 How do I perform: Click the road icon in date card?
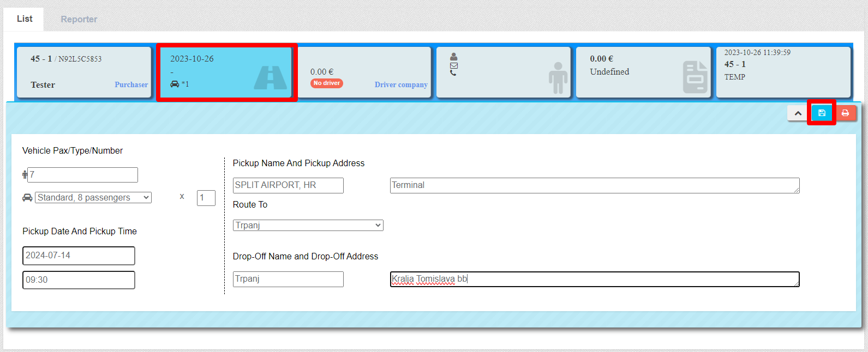270,78
